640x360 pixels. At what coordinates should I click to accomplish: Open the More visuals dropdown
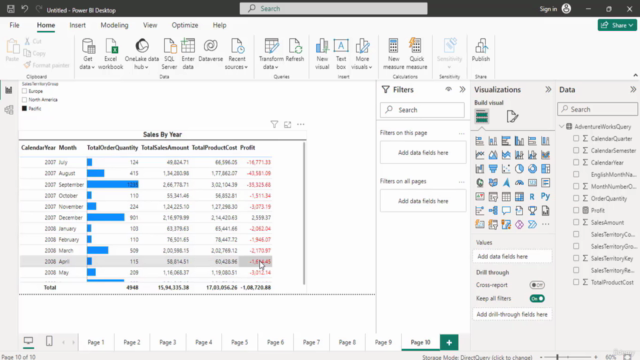pyautogui.click(x=362, y=54)
